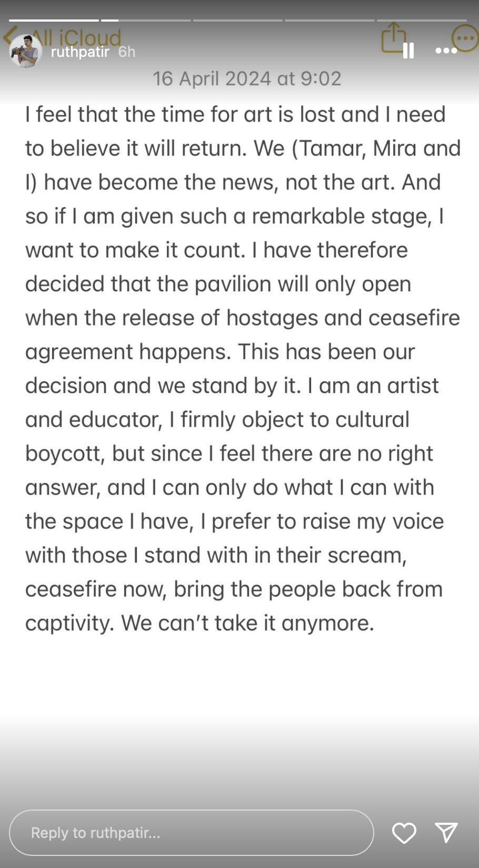Tap the 16 April 2024 date line

coord(247,78)
